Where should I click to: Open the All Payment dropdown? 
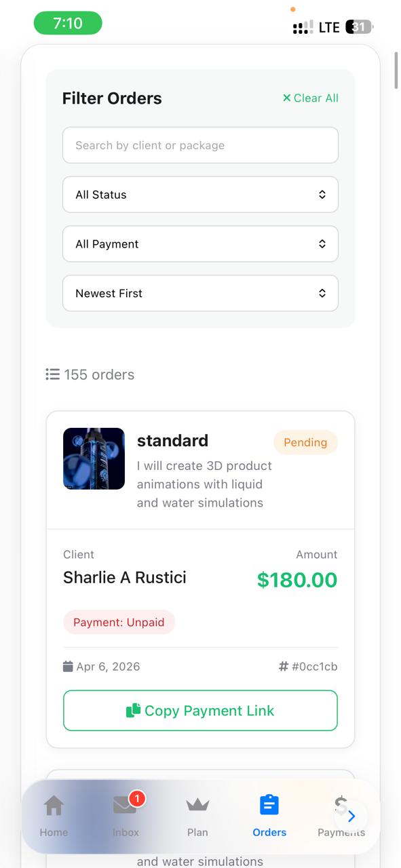tap(200, 243)
